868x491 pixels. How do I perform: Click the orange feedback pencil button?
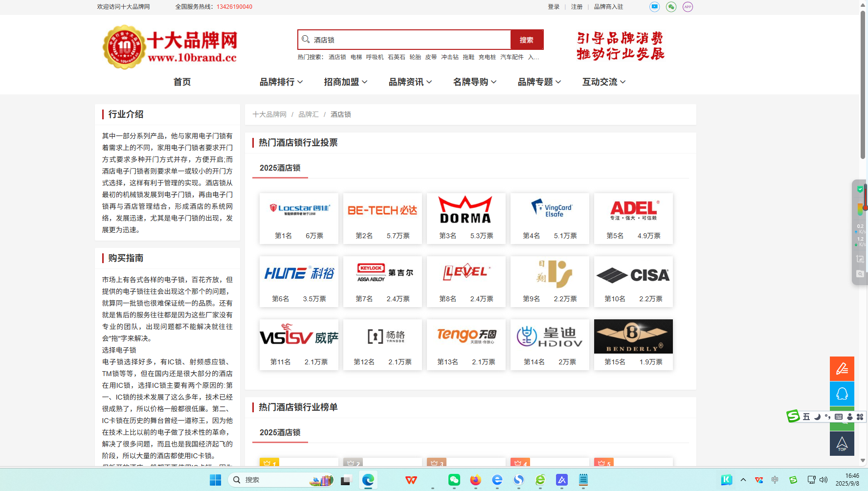842,369
